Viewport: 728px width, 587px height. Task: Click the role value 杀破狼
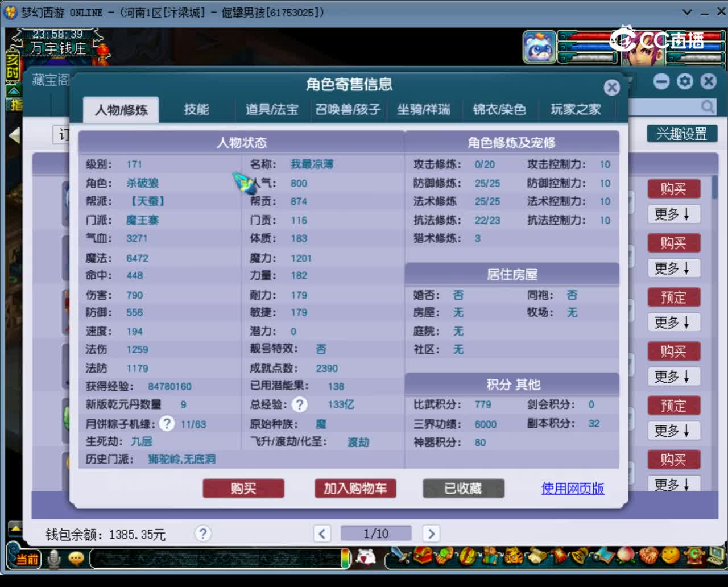point(142,183)
